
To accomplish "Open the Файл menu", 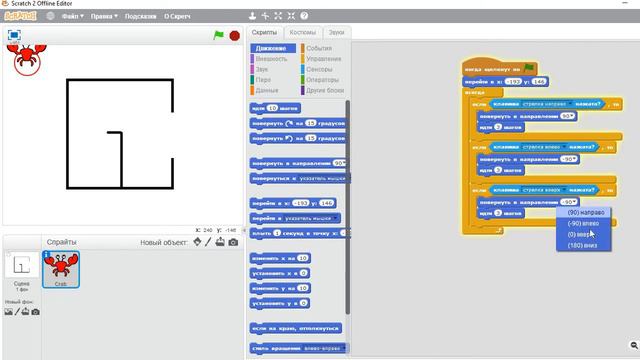I will tap(73, 16).
